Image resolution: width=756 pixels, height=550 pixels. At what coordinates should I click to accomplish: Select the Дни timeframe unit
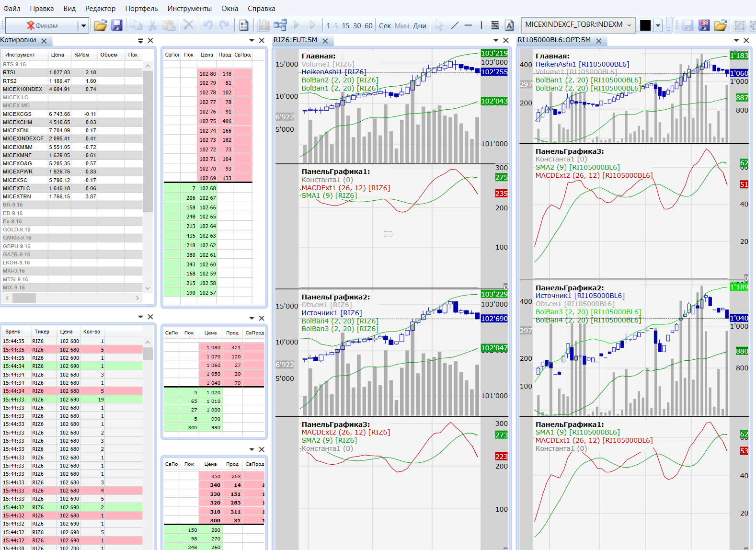click(420, 26)
